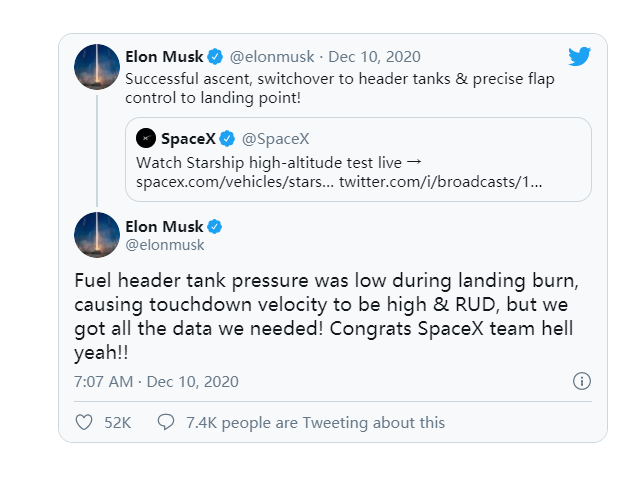Click the @elonmusk handle in the top tweet
639x485 pixels.
click(x=272, y=57)
